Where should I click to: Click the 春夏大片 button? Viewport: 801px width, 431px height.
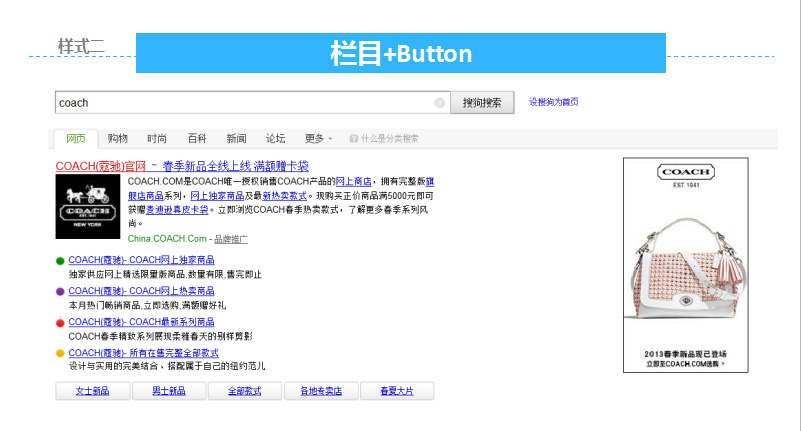point(397,391)
